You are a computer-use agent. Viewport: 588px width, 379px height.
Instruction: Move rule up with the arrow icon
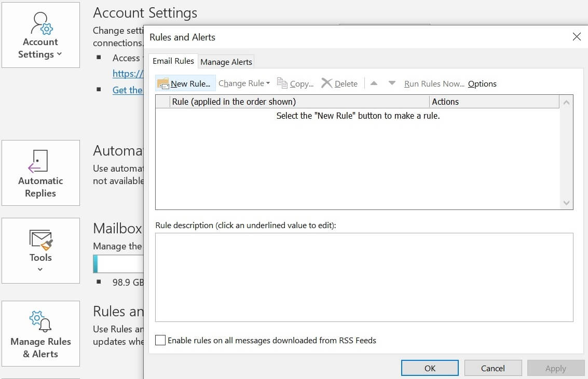point(374,83)
